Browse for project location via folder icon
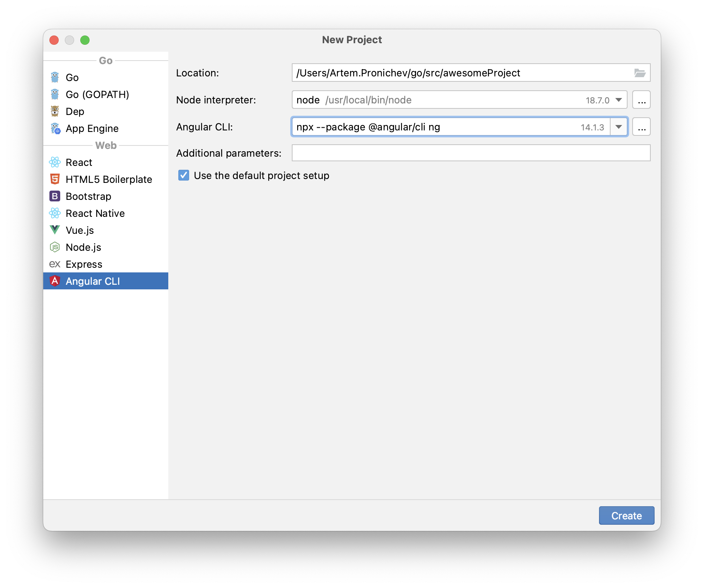Screen dimensions: 704x588 (640, 73)
